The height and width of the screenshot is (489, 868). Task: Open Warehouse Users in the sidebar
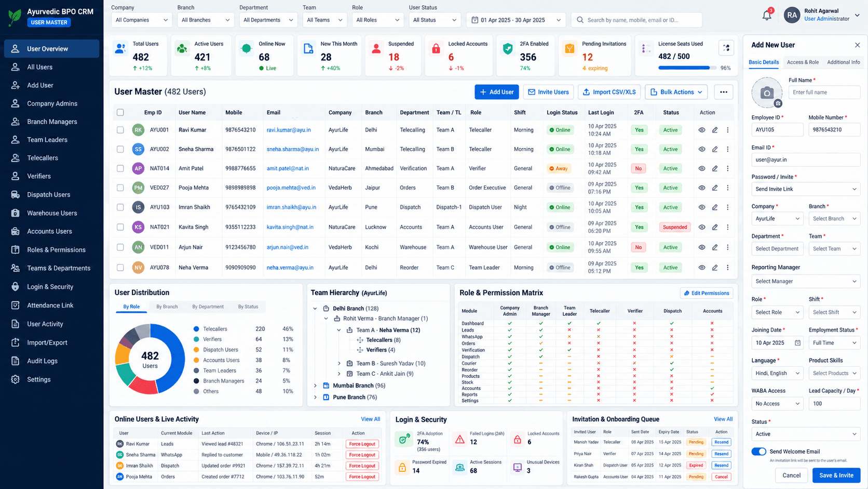click(51, 213)
